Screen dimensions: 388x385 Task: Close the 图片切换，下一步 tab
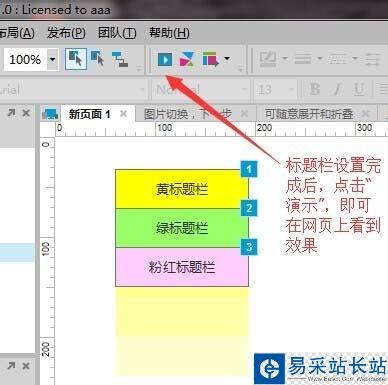point(244,114)
